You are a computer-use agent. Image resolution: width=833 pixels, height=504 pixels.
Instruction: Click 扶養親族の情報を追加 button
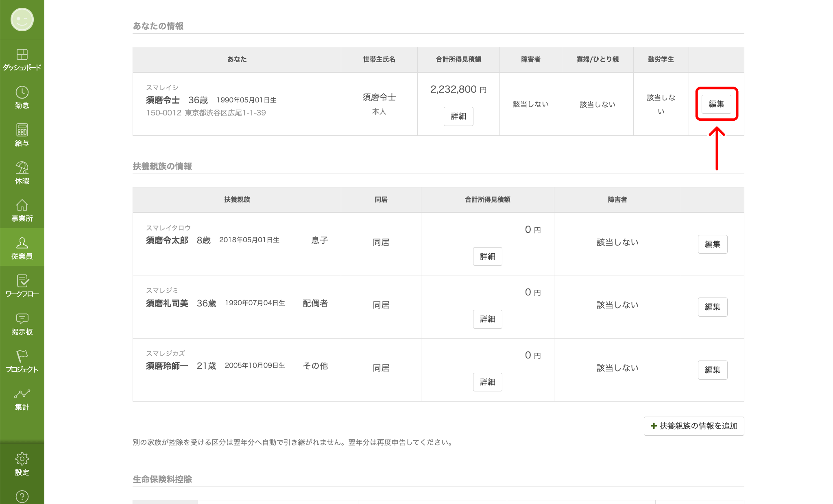694,426
